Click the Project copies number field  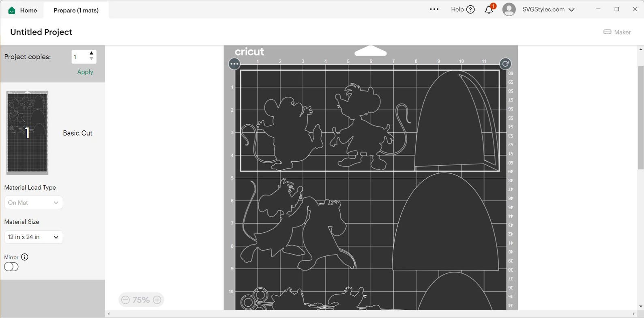80,57
